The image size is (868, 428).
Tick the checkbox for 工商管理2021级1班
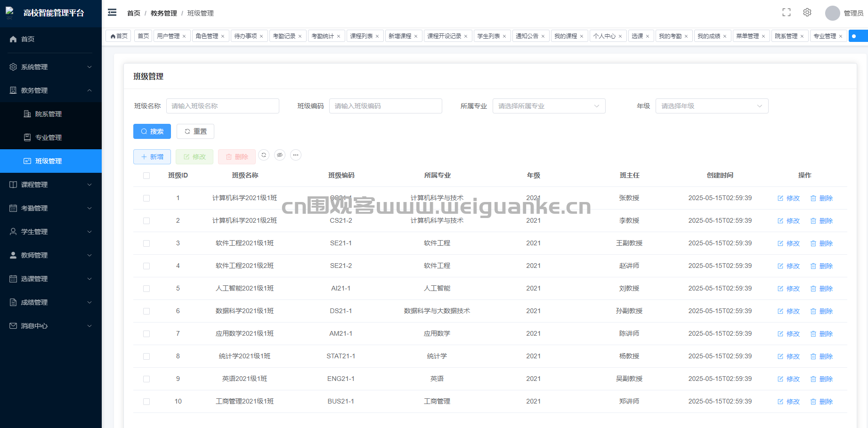pyautogui.click(x=146, y=402)
